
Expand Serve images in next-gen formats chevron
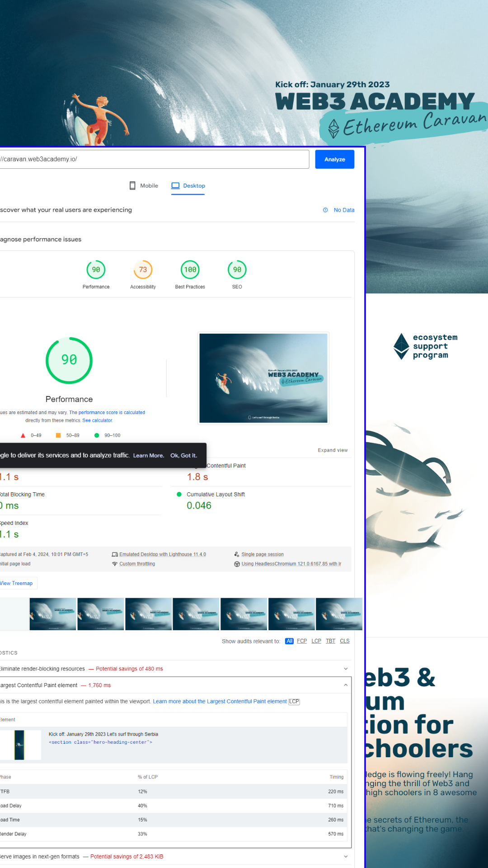point(346,856)
